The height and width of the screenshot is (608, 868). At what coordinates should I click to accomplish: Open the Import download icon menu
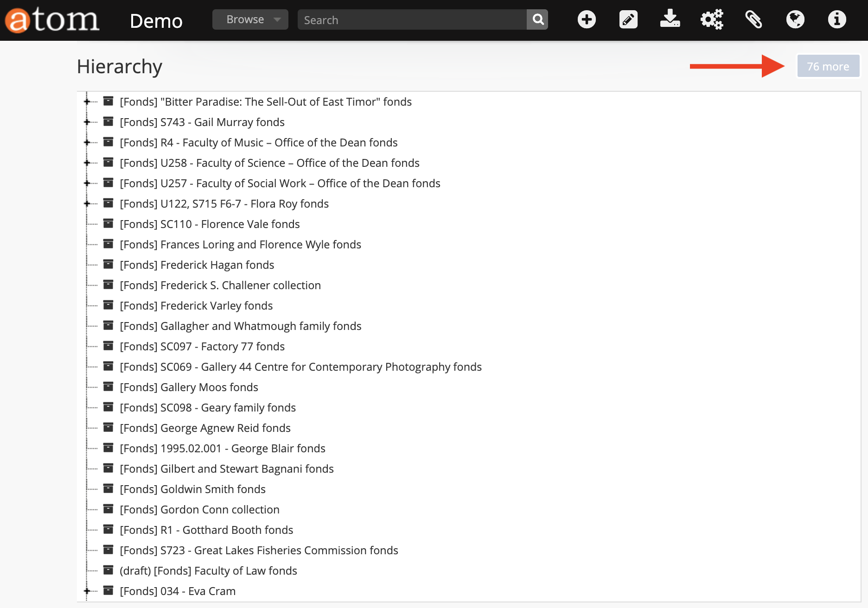670,19
